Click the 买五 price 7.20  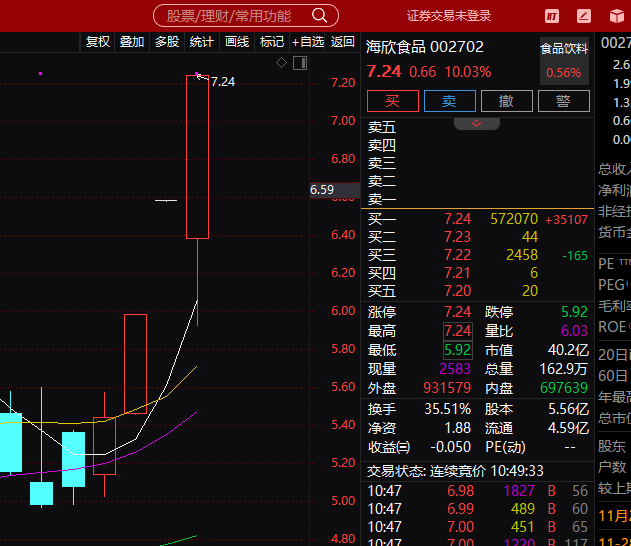[458, 291]
